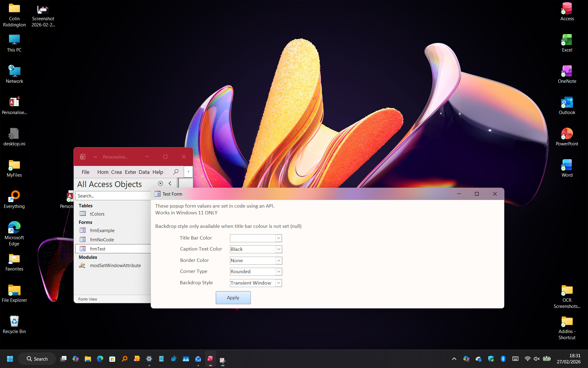Click the Bluetooth tray icon
Viewport: 588px width, 368px height.
[503, 359]
